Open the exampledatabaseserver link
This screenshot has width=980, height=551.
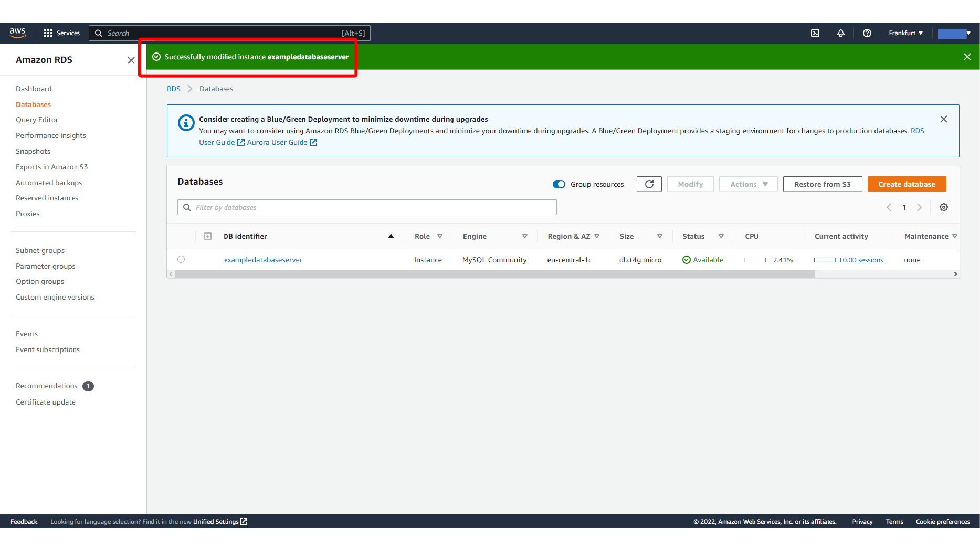[x=263, y=260]
